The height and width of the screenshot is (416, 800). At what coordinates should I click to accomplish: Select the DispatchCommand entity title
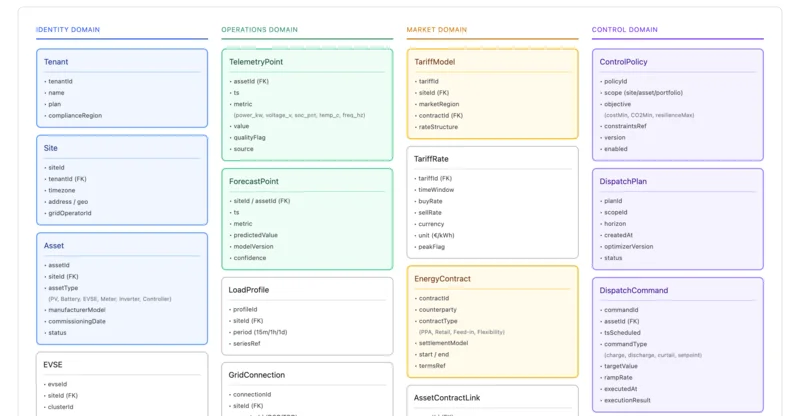[634, 290]
